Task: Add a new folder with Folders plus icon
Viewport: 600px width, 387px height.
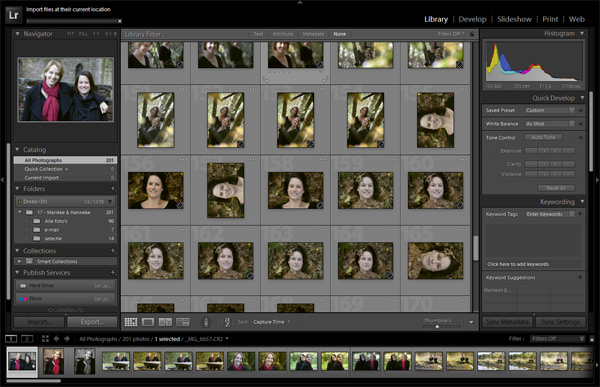Action: [x=113, y=188]
